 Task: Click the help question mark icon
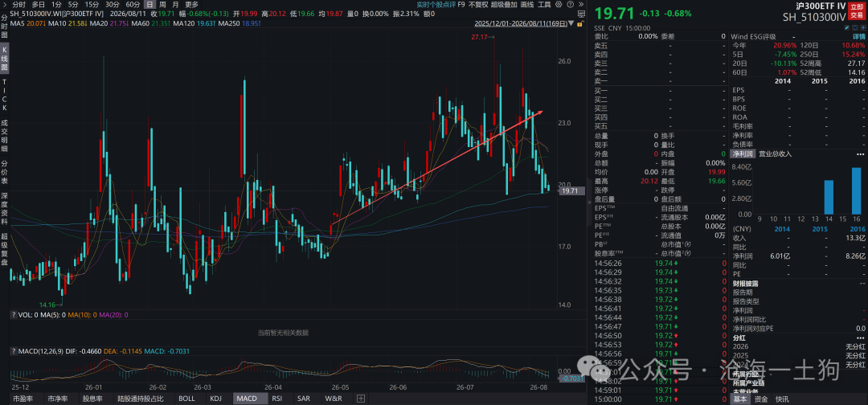pos(570,4)
